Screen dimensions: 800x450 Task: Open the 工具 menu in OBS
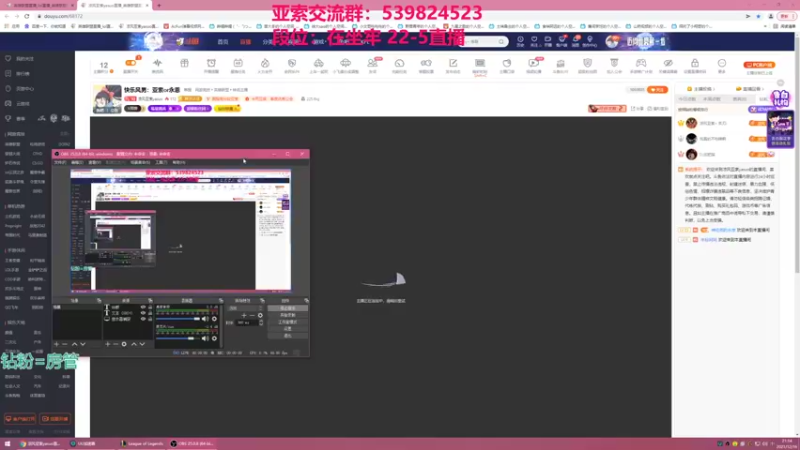click(x=161, y=162)
